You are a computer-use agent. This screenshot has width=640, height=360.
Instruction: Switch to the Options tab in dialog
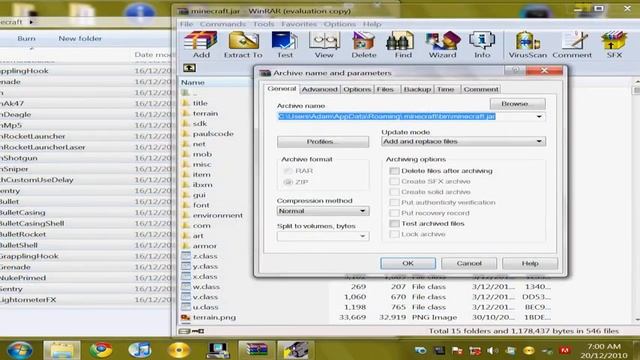point(357,89)
